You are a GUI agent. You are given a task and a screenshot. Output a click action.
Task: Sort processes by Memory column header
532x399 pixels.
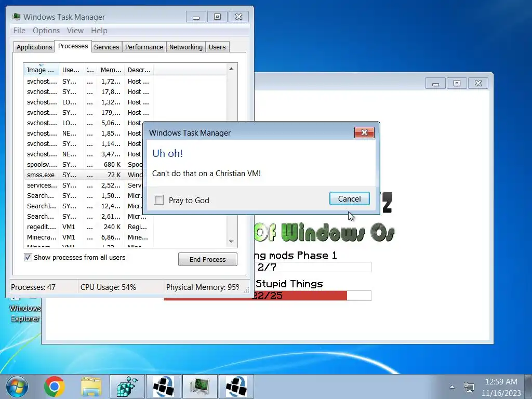pos(111,70)
